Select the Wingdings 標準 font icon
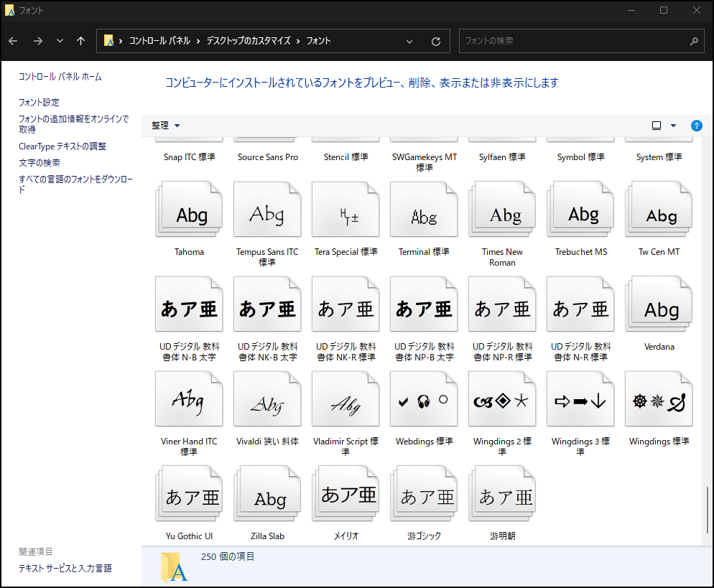714x588 pixels. pyautogui.click(x=659, y=399)
